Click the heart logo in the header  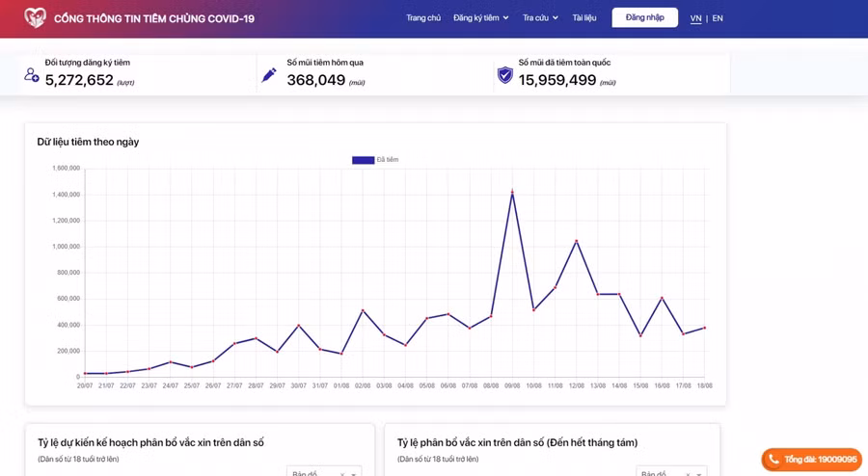pos(35,17)
